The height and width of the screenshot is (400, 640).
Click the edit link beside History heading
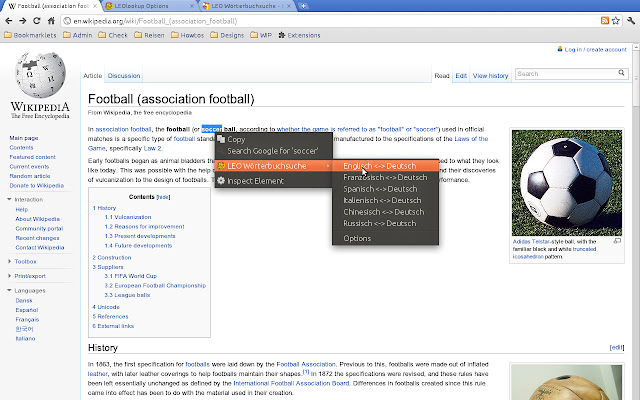click(617, 347)
